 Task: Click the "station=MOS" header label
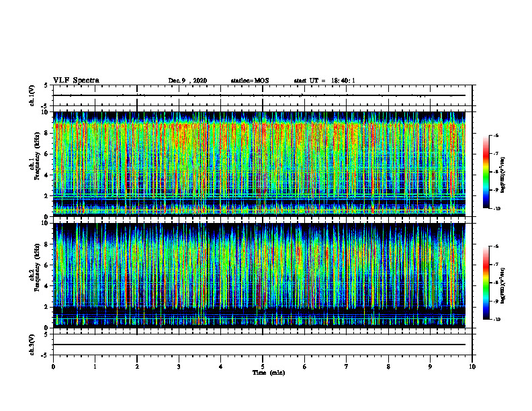250,81
